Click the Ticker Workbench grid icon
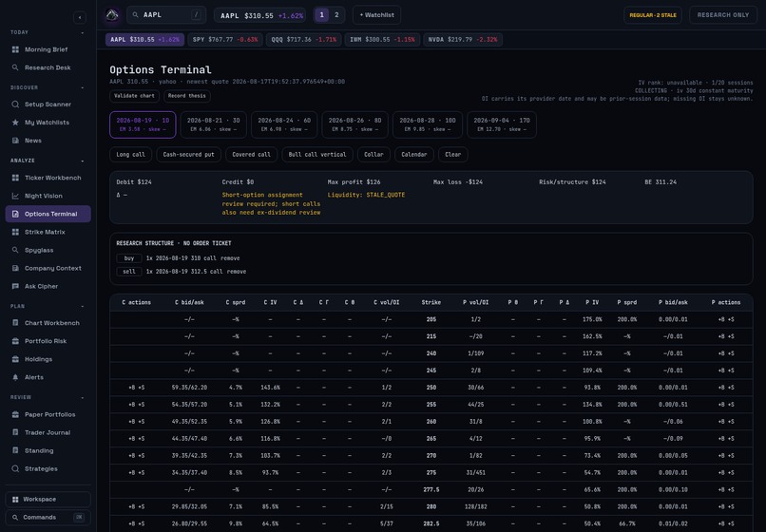 (15, 178)
